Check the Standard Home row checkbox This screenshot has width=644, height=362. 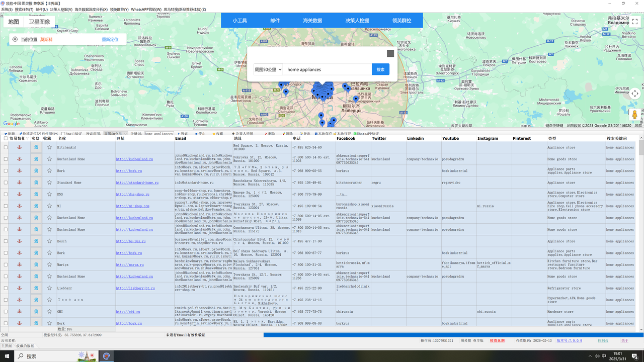(6, 183)
